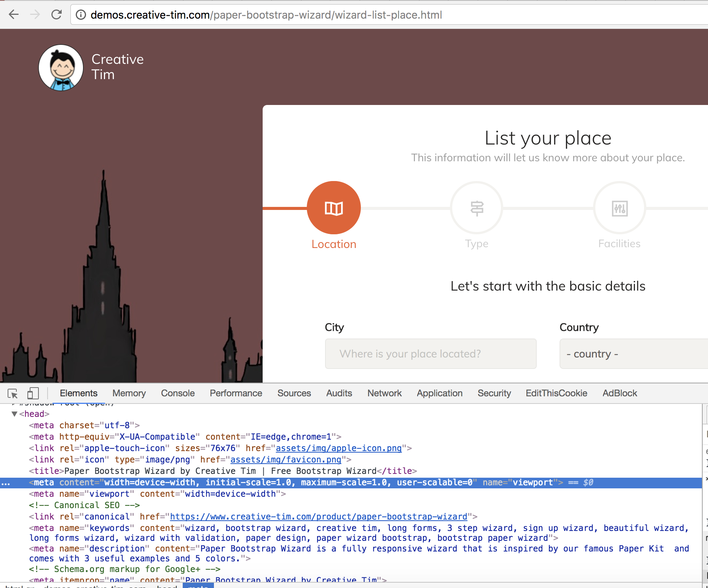
Task: Select the Location step map icon
Action: pyautogui.click(x=333, y=208)
